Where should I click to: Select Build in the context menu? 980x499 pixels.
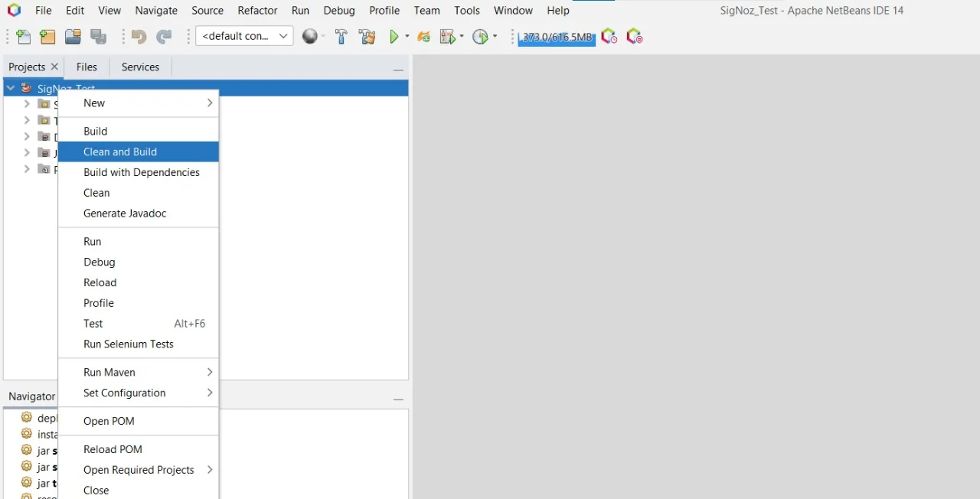pyautogui.click(x=139, y=131)
